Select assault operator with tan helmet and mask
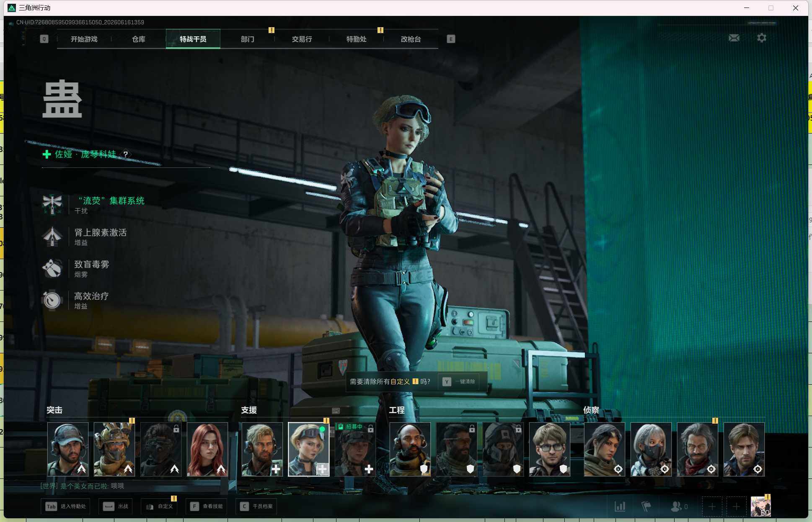The height and width of the screenshot is (522, 812). 114,449
